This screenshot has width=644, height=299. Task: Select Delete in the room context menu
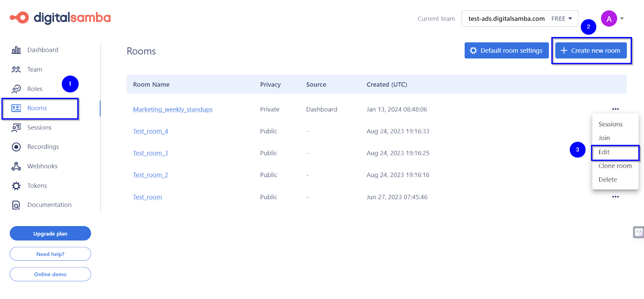click(x=607, y=179)
